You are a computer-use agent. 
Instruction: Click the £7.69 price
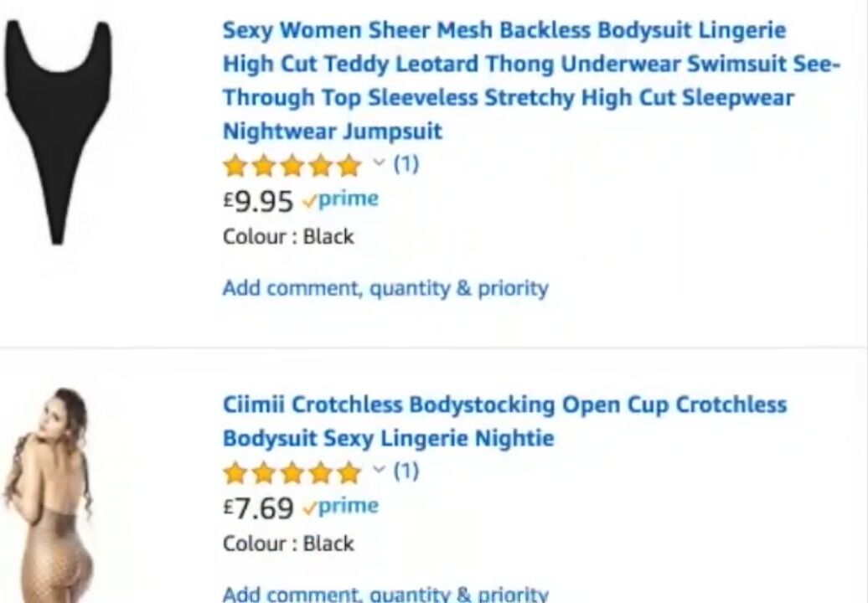pos(258,508)
